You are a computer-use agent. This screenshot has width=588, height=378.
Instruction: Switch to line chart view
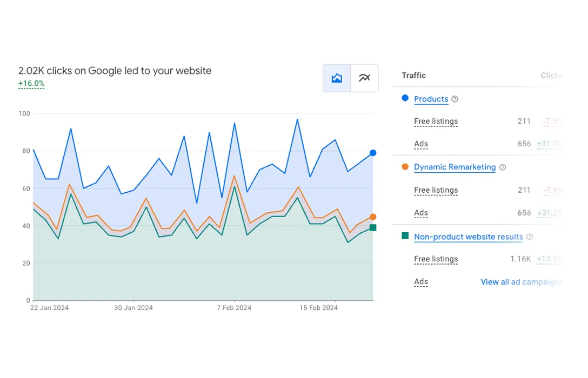point(364,78)
